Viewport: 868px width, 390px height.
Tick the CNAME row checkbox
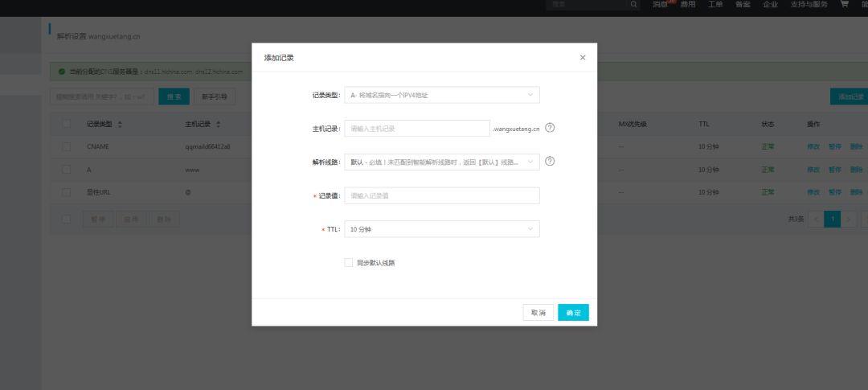67,147
